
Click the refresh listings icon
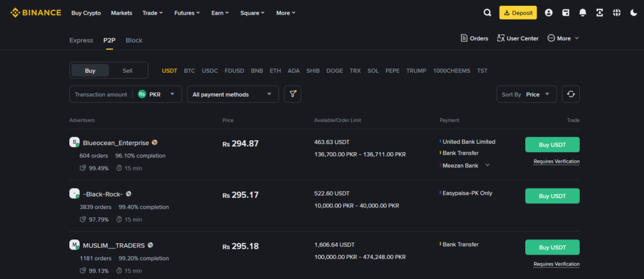pyautogui.click(x=571, y=94)
